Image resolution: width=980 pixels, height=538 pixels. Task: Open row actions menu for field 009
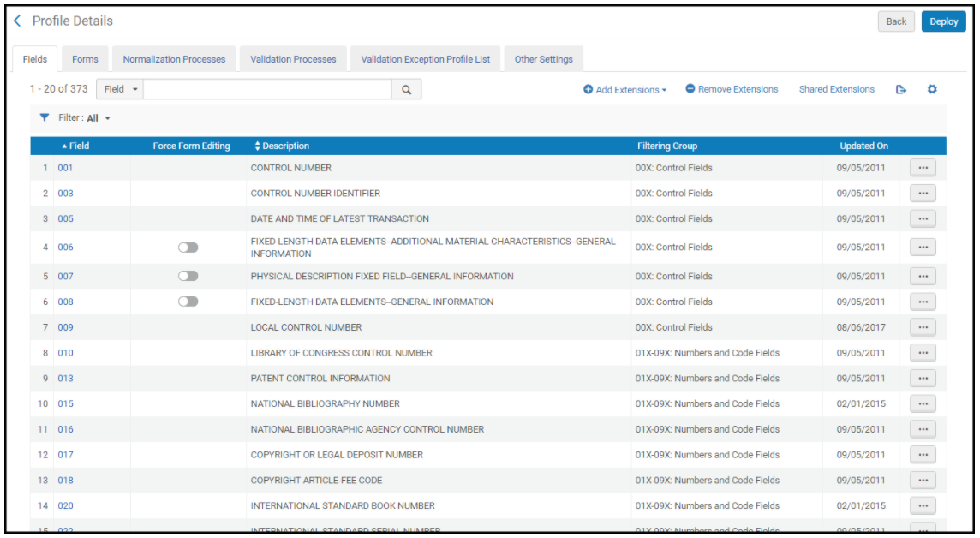click(x=923, y=327)
